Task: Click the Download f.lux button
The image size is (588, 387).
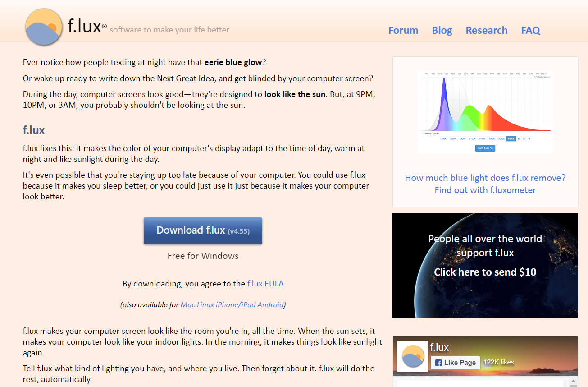Action: 203,230
